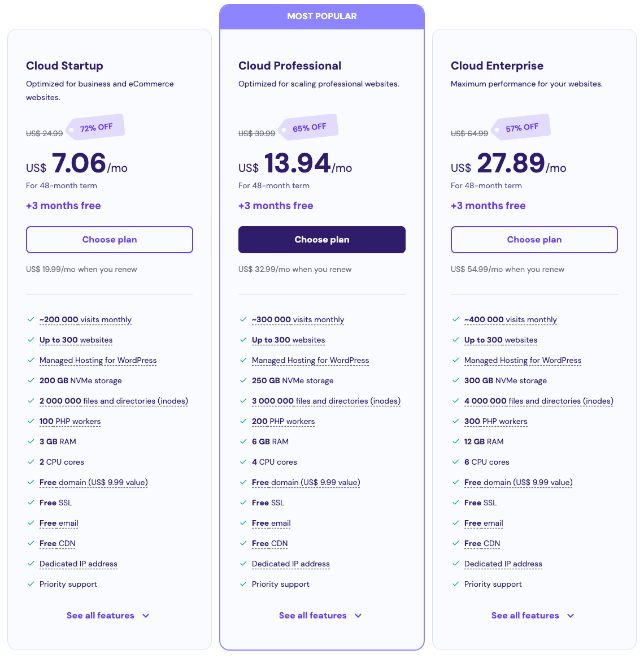Open "Free email" link under Cloud Startup
Image resolution: width=644 pixels, height=658 pixels.
pos(59,523)
